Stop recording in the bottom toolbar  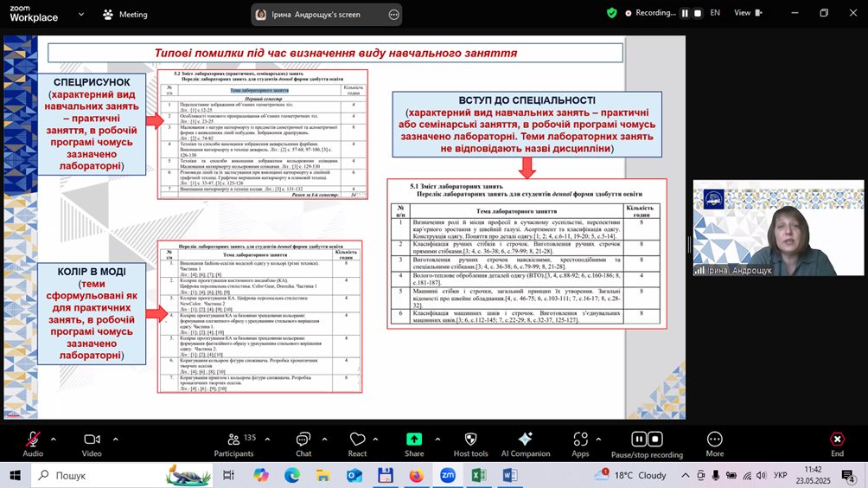654,440
